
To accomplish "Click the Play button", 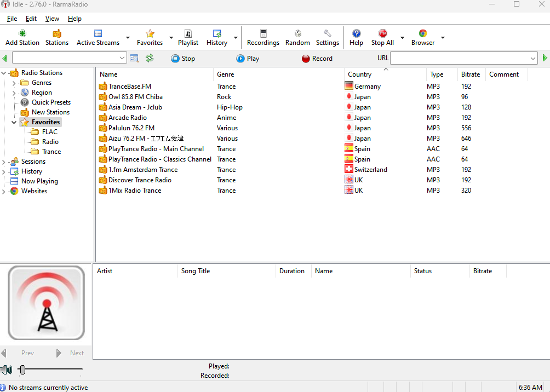I will (x=248, y=59).
